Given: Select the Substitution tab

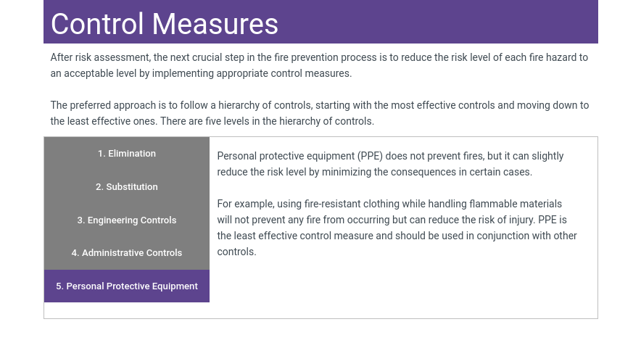Looking at the screenshot, I should click(127, 187).
